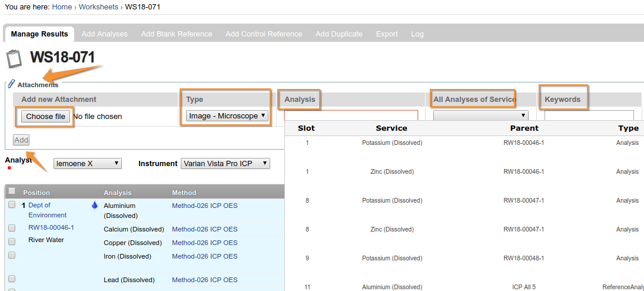Open the Add Blank Reference tab
The image size is (644, 291).
[177, 34]
